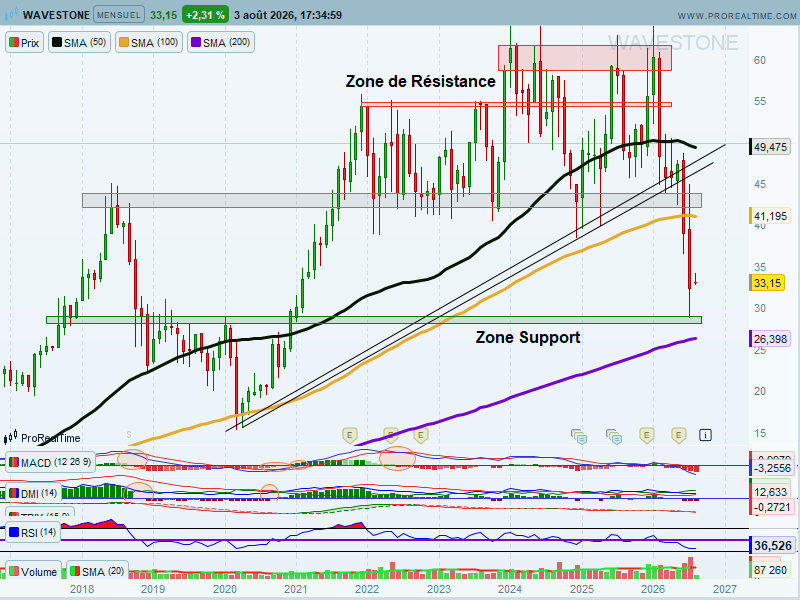Open the E earnings marker just before 2026
The width and height of the screenshot is (800, 600).
[x=646, y=435]
